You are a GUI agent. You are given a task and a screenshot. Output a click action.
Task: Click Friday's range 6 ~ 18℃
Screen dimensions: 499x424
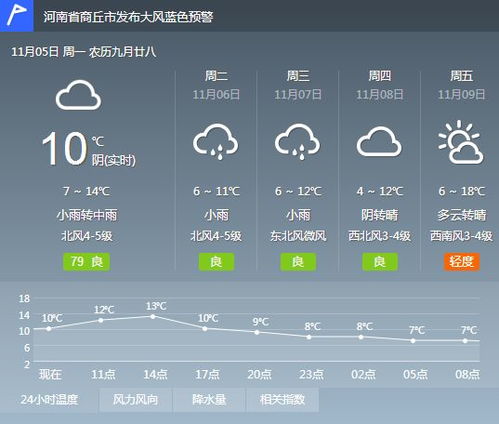[461, 191]
